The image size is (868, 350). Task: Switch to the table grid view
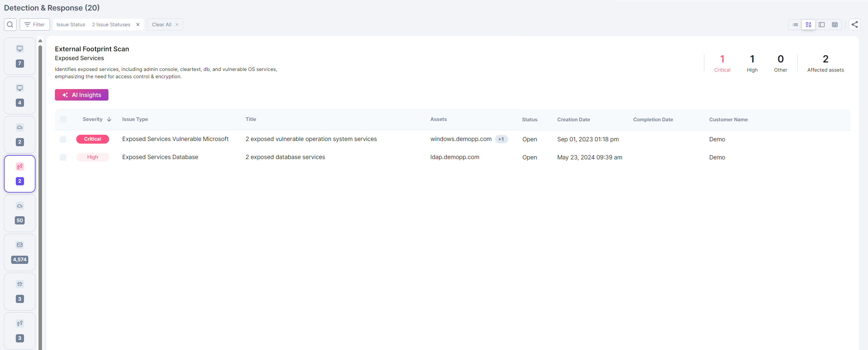(x=834, y=25)
